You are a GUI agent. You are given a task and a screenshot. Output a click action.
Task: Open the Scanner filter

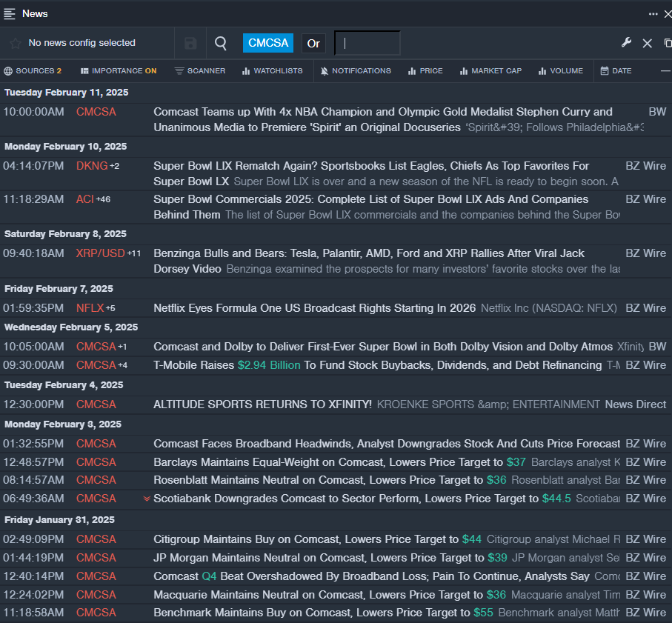tap(200, 71)
